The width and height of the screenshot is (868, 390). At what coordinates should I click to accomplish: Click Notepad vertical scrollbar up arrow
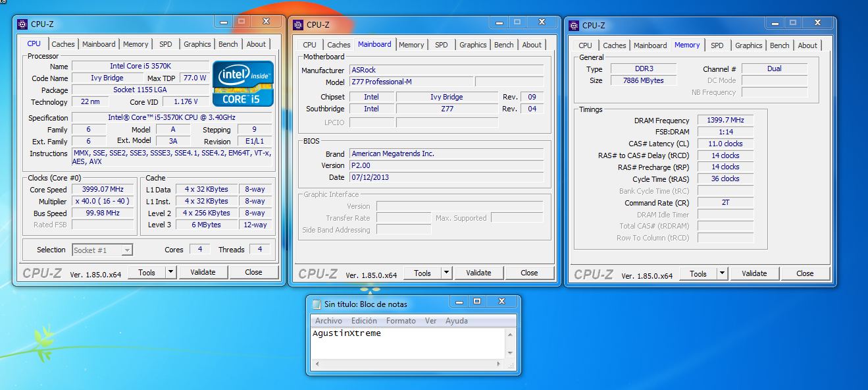[510, 333]
